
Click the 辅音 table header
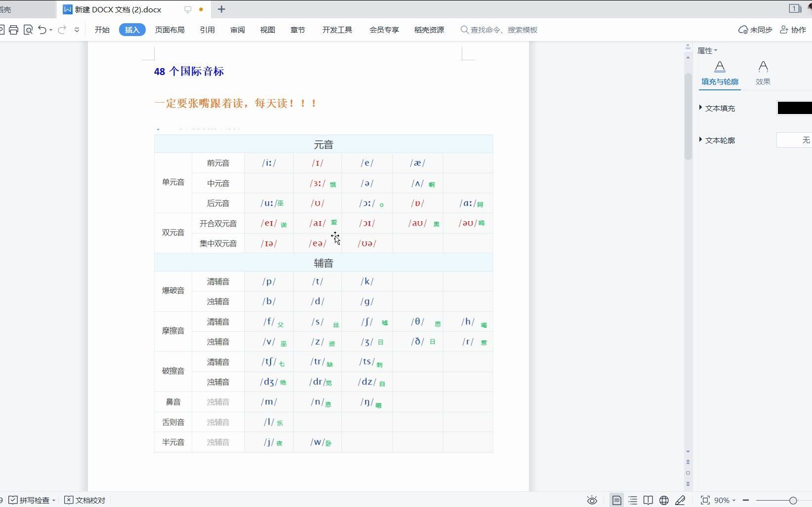[x=324, y=263]
